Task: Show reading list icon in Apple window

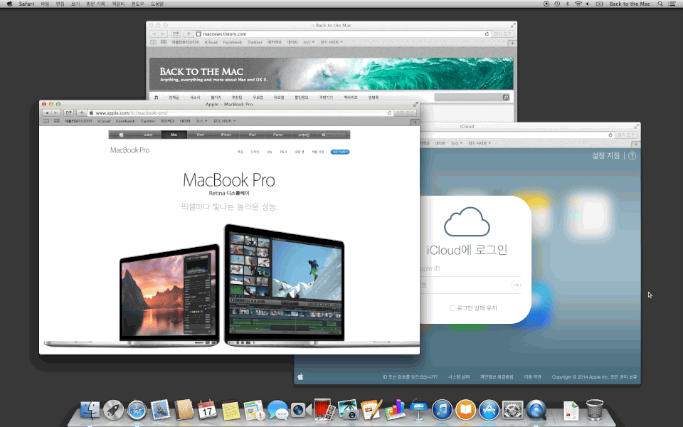Action: coord(46,121)
